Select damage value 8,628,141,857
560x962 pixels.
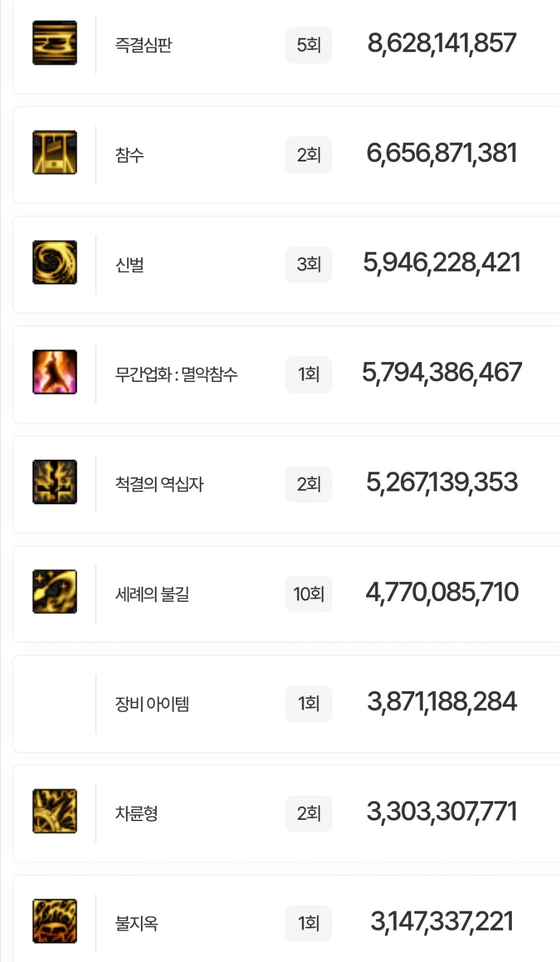[x=441, y=43]
